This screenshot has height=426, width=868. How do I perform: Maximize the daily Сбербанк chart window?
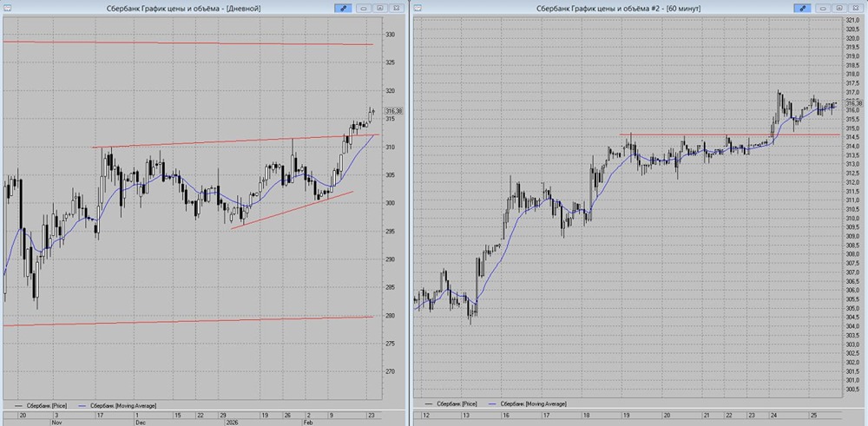(380, 8)
